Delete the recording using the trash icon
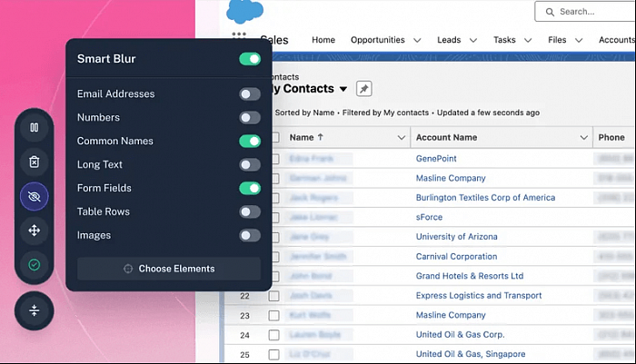The image size is (636, 364). tap(35, 162)
